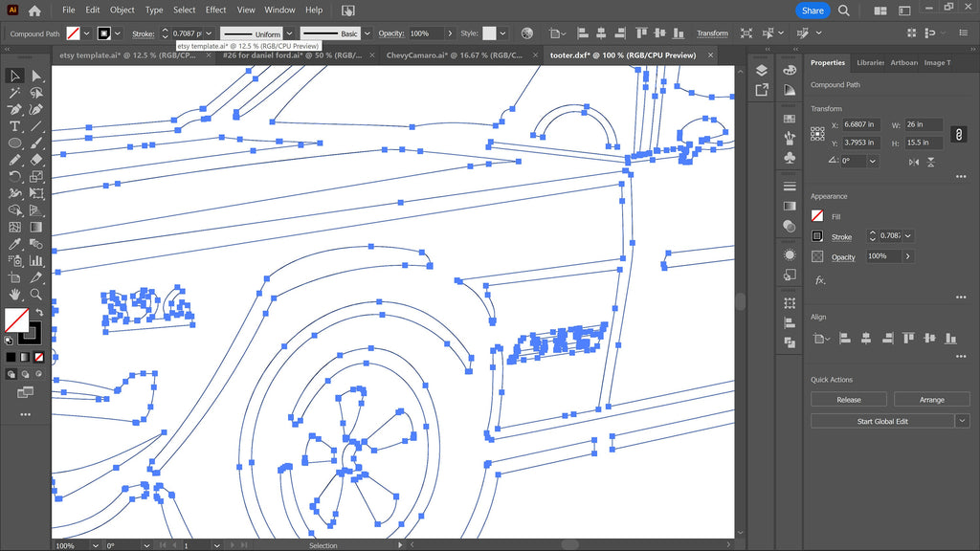
Task: Open the Object menu
Action: point(122,10)
